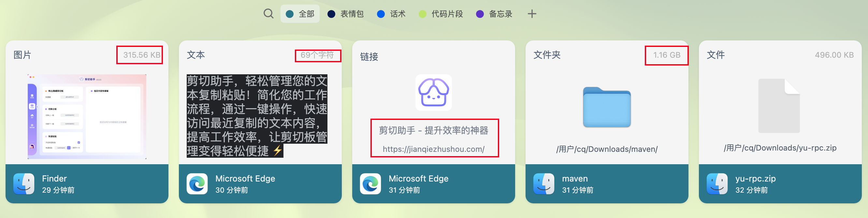Click the Finder icon on image card

click(x=24, y=184)
